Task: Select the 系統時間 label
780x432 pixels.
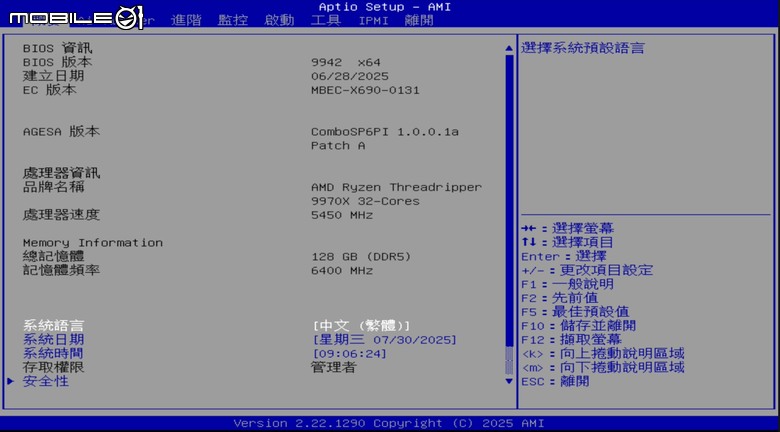Action: tap(53, 354)
